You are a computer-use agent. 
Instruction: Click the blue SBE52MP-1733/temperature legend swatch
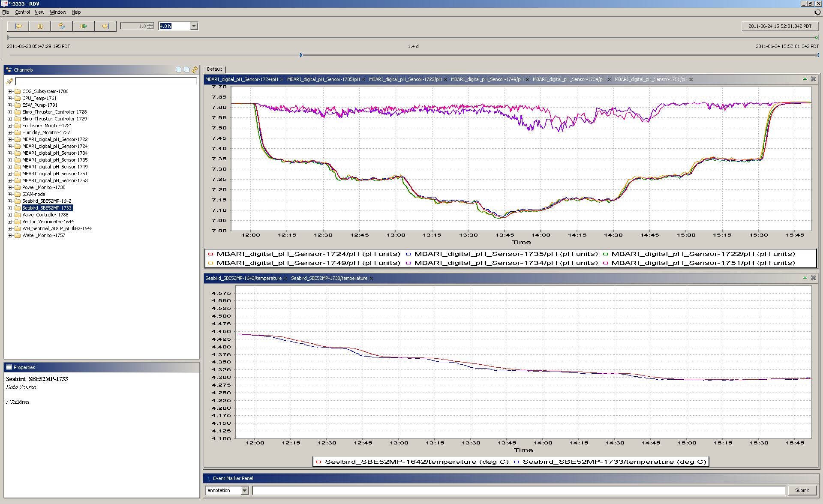coord(516,462)
